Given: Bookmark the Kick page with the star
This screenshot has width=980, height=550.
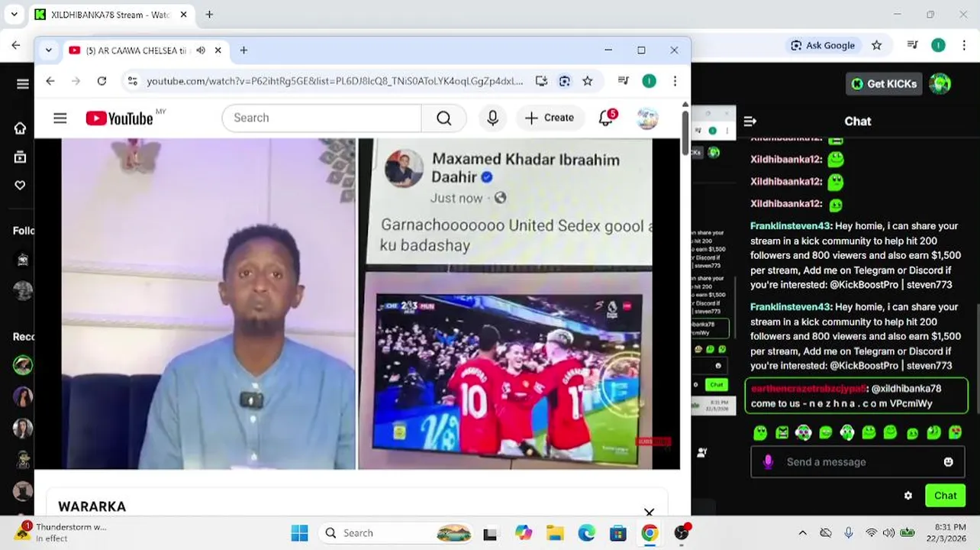Looking at the screenshot, I should pos(877,45).
